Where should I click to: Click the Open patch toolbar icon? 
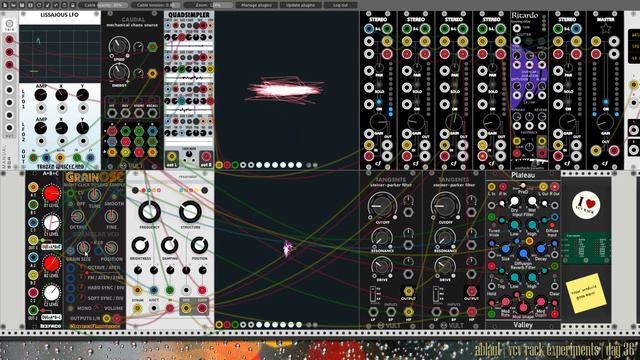[x=13, y=5]
